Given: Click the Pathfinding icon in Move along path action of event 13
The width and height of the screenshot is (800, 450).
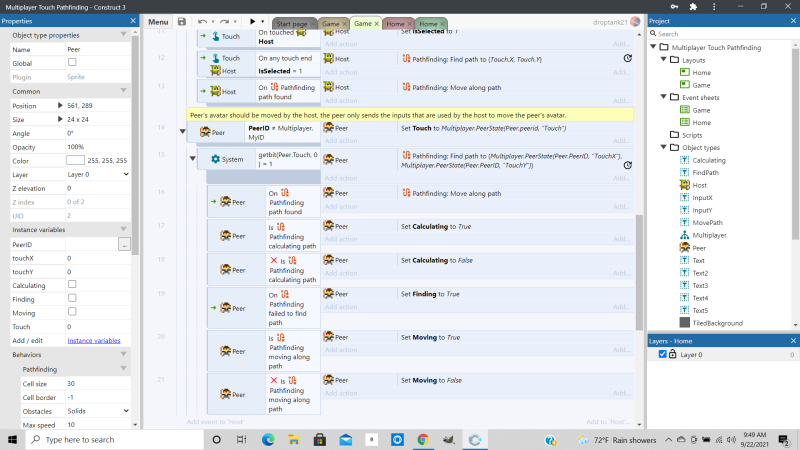Looking at the screenshot, I should 406,87.
